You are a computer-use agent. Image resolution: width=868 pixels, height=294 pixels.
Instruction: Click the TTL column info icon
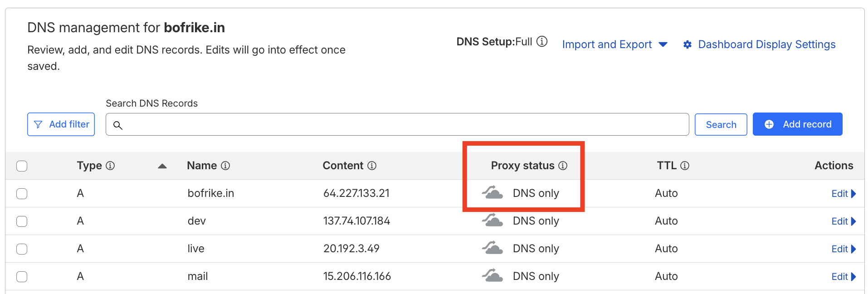coord(685,166)
